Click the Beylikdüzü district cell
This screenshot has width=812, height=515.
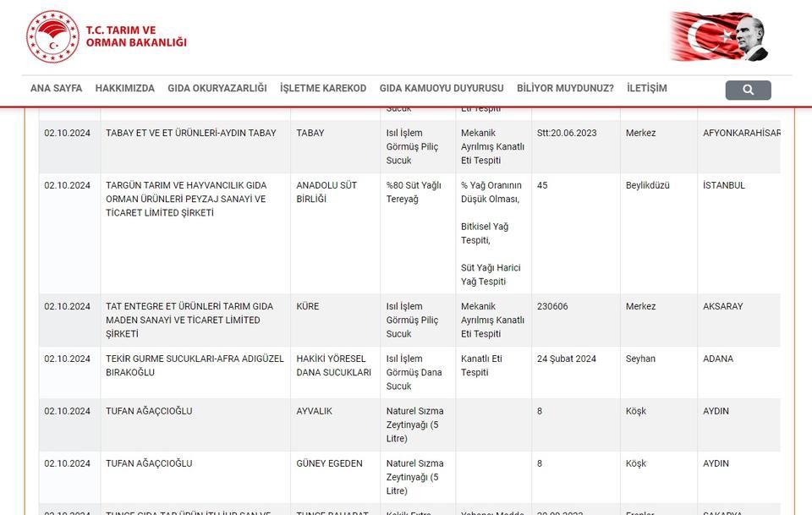[647, 185]
